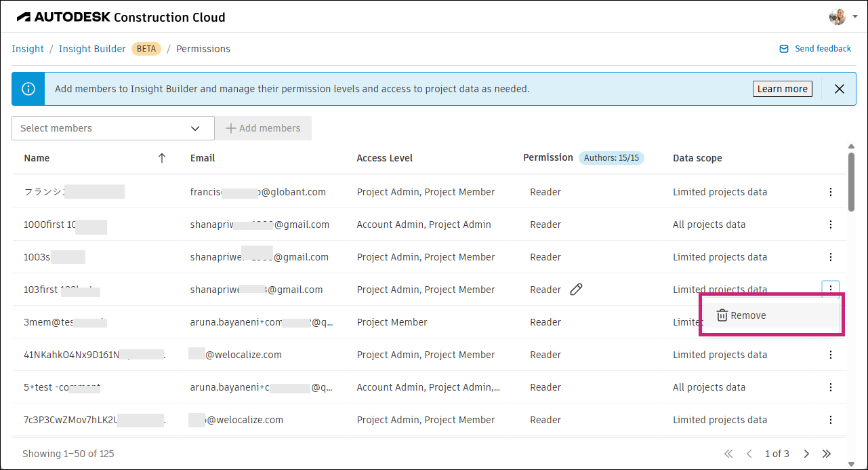Click the Add members button
The height and width of the screenshot is (470, 868).
pos(263,128)
